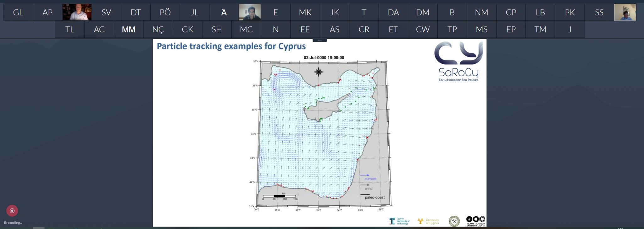Image resolution: width=644 pixels, height=229 pixels.
Task: Click the paleo-coast legend label
Action: (x=375, y=198)
